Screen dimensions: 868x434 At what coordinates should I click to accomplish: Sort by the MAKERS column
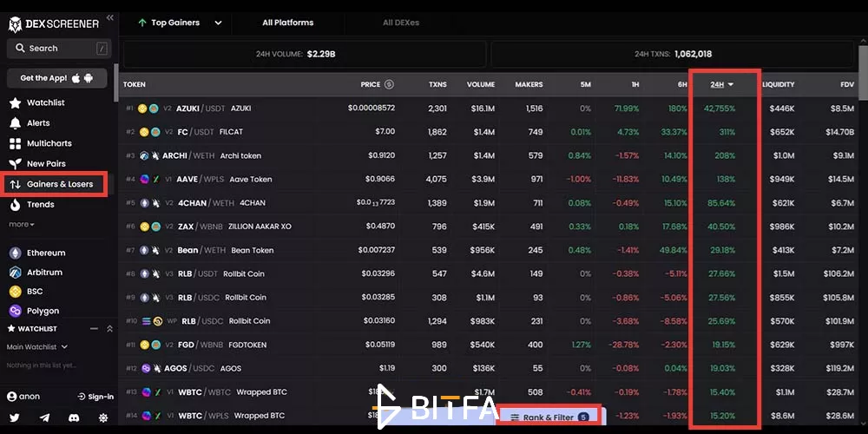click(529, 85)
